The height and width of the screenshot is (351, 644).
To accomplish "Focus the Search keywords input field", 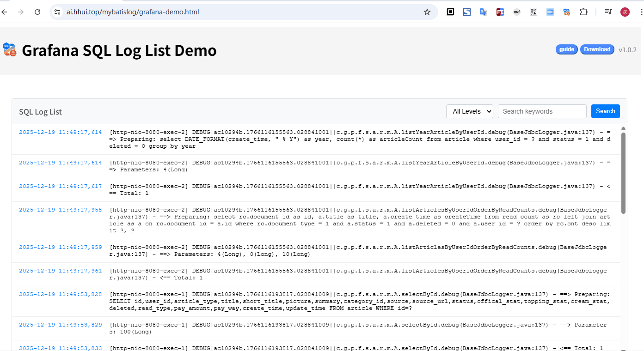I will [x=542, y=111].
